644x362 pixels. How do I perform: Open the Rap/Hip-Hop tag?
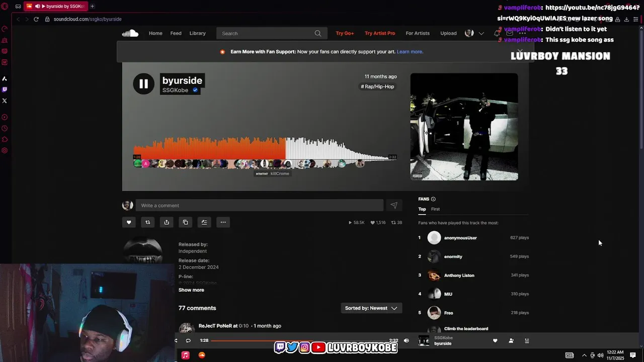point(377,86)
